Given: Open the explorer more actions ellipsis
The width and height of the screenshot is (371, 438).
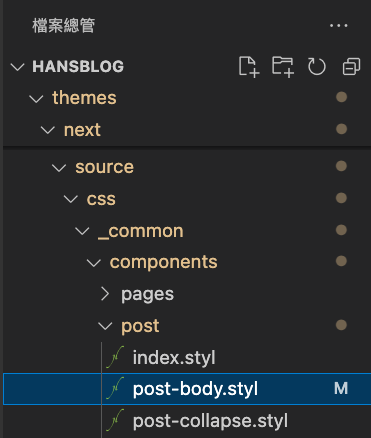Looking at the screenshot, I should [x=339, y=25].
